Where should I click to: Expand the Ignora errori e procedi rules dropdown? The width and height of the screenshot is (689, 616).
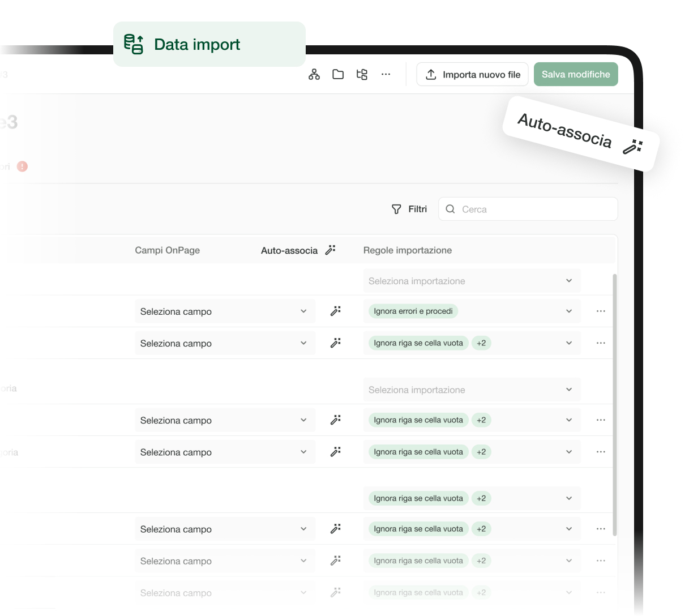pos(569,311)
